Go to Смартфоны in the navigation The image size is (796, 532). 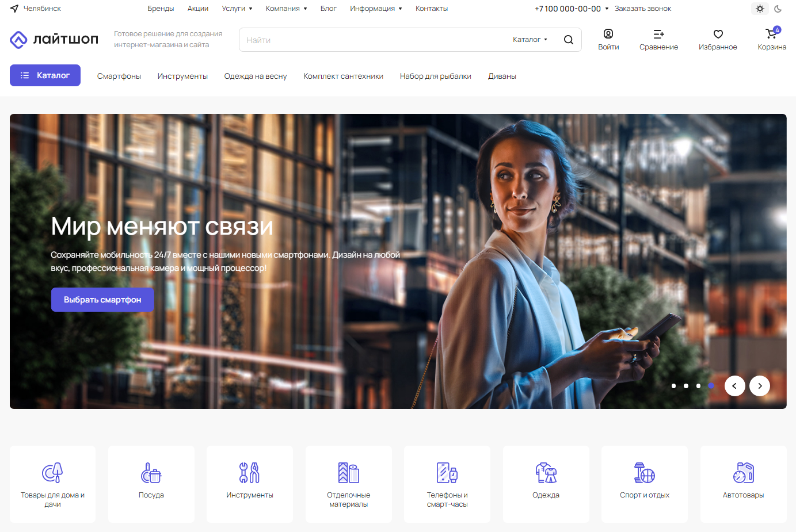coord(119,76)
